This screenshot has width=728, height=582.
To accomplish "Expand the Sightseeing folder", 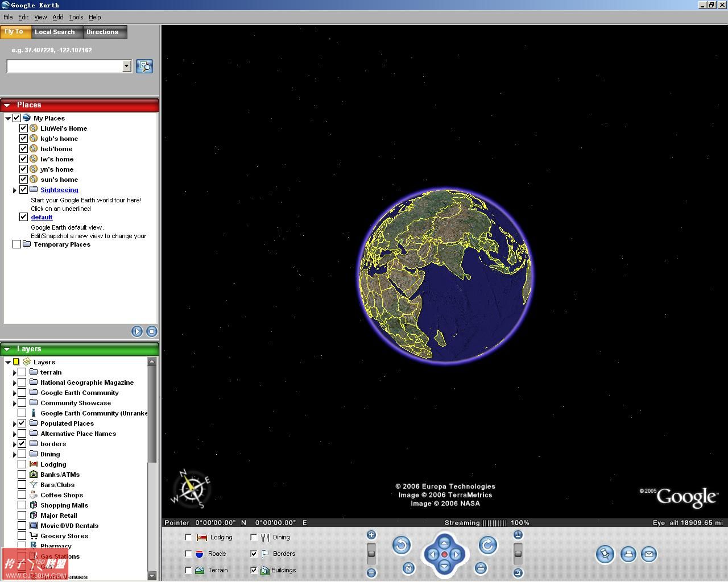I will [x=15, y=190].
